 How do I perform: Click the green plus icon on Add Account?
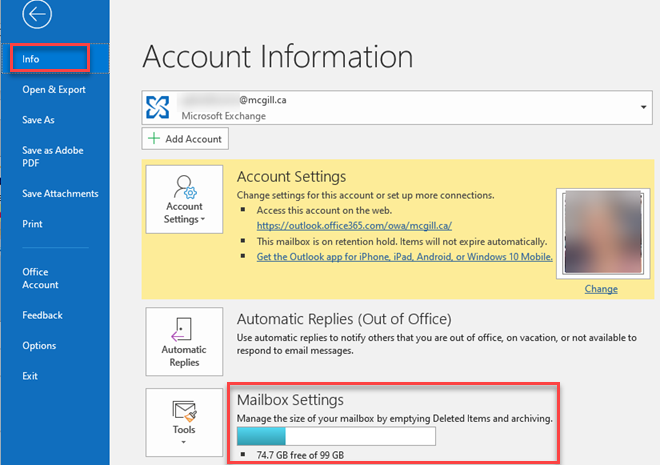[x=154, y=138]
